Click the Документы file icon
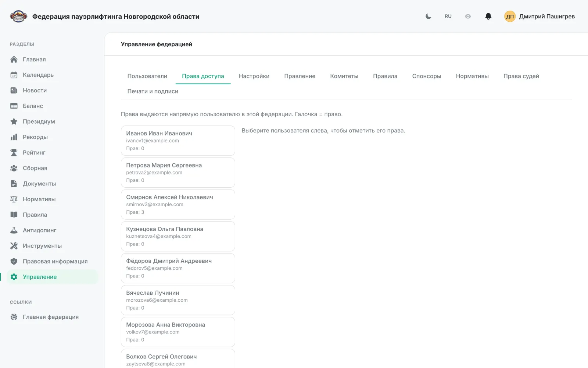This screenshot has height=368, width=588. coord(14,184)
